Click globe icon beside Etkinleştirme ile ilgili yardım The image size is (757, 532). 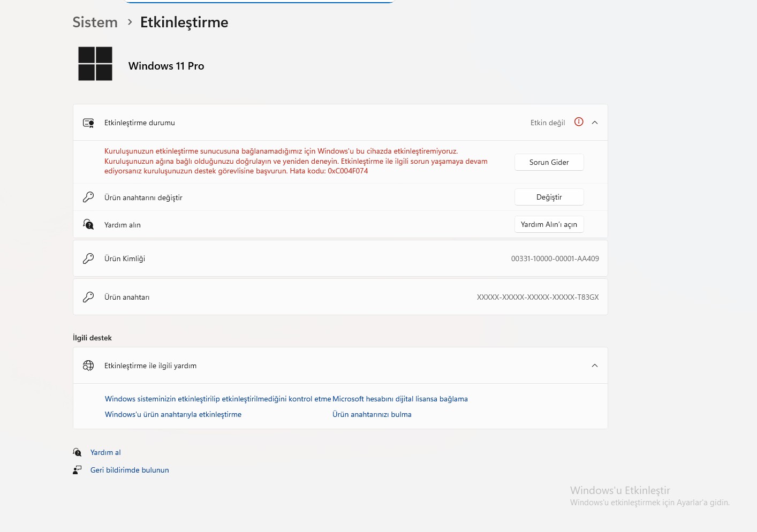click(x=88, y=366)
